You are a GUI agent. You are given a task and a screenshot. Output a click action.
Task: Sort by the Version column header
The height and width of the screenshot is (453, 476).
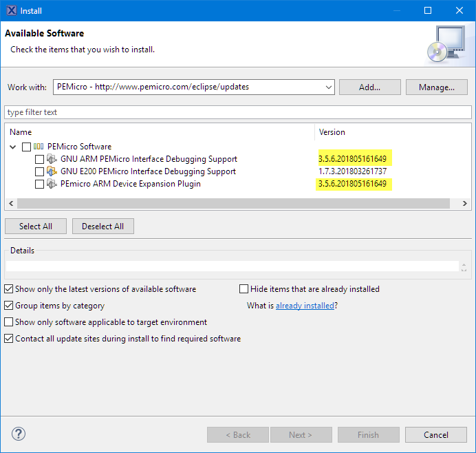coord(332,132)
